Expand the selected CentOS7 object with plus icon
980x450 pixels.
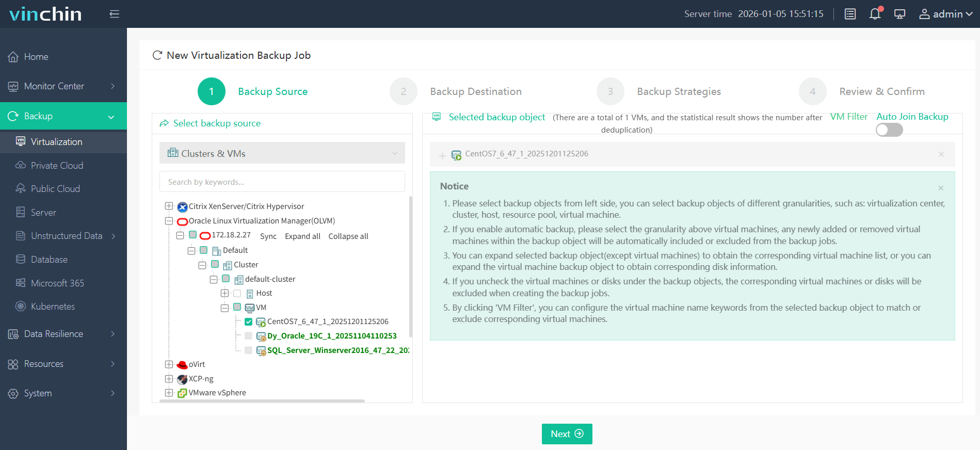click(x=442, y=155)
